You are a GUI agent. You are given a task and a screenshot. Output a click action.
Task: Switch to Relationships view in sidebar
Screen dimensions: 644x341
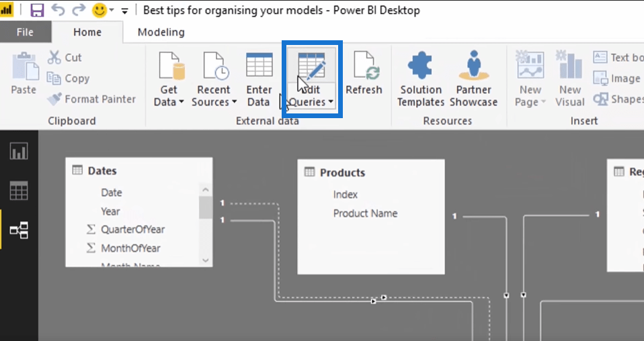pos(19,230)
